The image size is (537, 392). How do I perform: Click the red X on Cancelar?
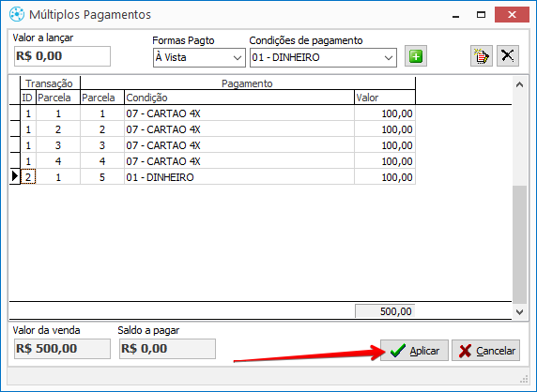point(465,351)
